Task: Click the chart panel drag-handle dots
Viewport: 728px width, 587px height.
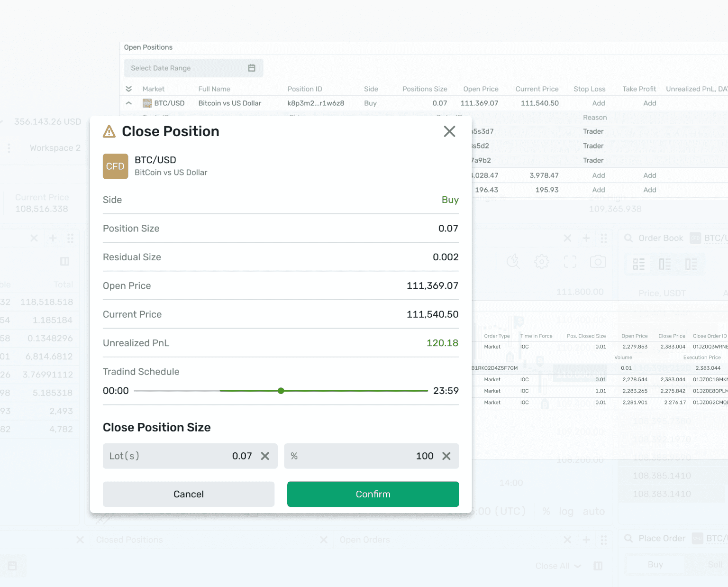Action: tap(603, 238)
